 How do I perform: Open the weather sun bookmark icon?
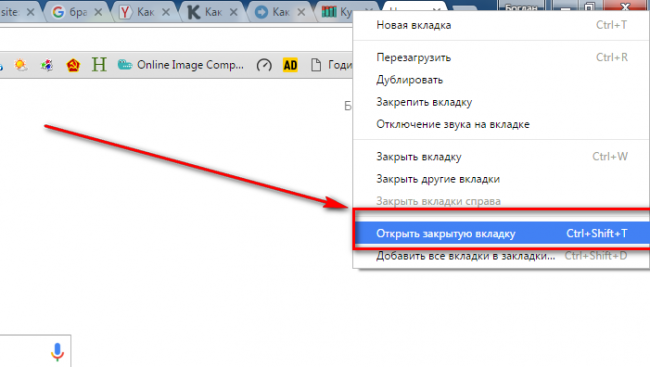click(21, 65)
